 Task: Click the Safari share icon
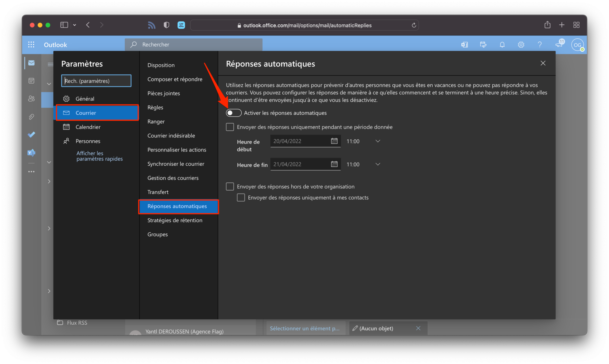tap(547, 25)
